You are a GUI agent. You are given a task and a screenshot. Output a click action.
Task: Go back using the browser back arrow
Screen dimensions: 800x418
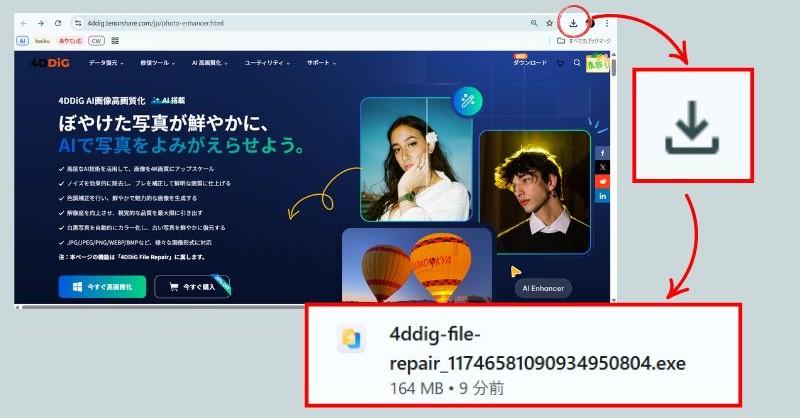pos(24,23)
